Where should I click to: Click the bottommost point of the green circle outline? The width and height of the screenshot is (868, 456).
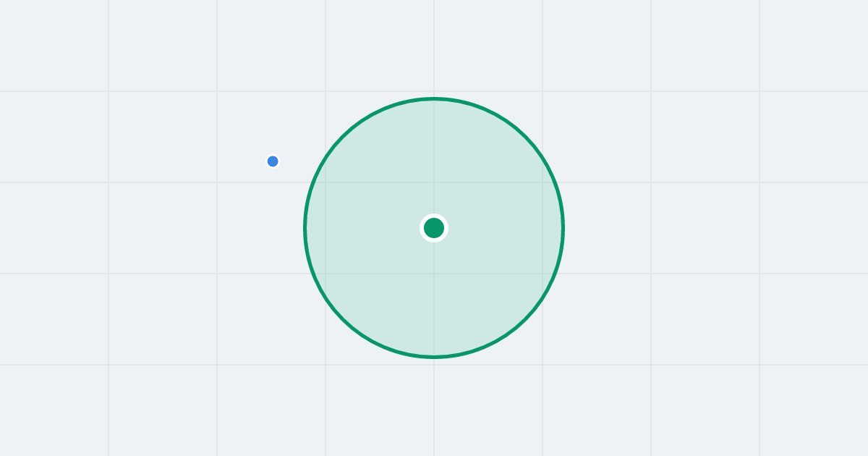coord(434,357)
